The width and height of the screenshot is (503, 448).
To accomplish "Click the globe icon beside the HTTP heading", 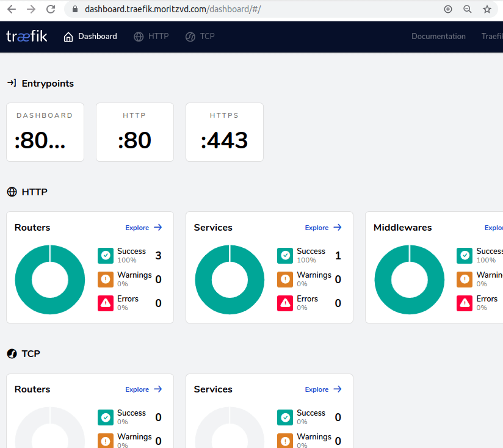I will click(11, 192).
